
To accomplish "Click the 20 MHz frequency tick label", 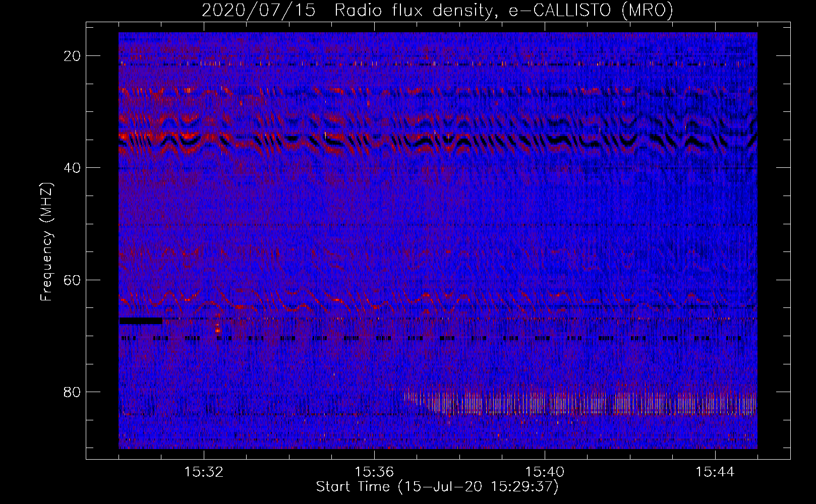I will [73, 56].
